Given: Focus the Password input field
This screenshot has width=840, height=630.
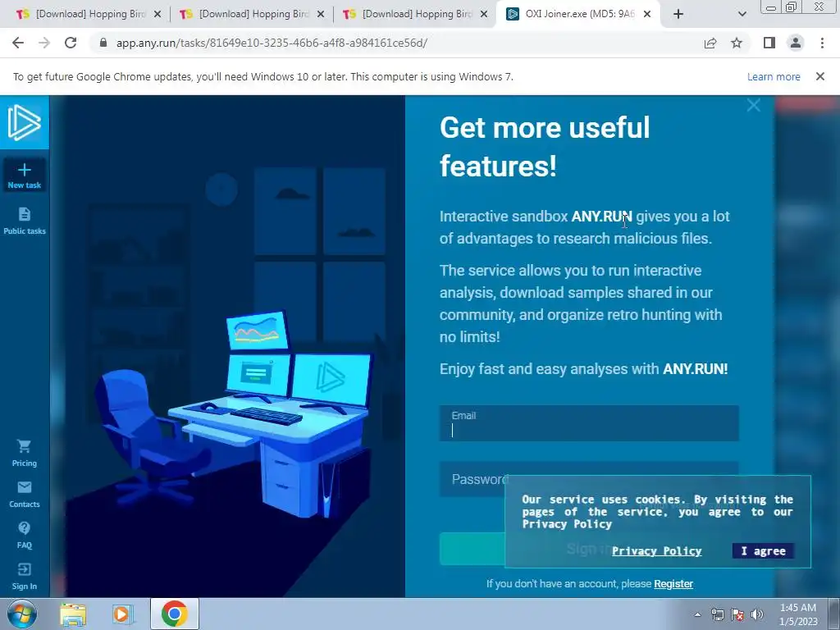Looking at the screenshot, I should pyautogui.click(x=589, y=479).
